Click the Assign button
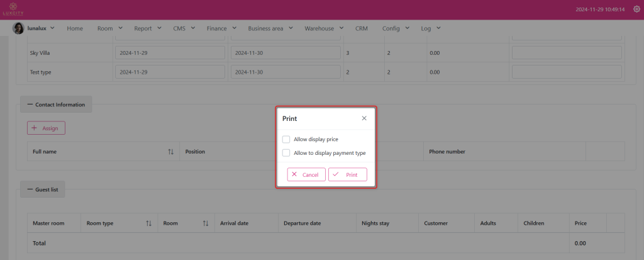 point(46,128)
